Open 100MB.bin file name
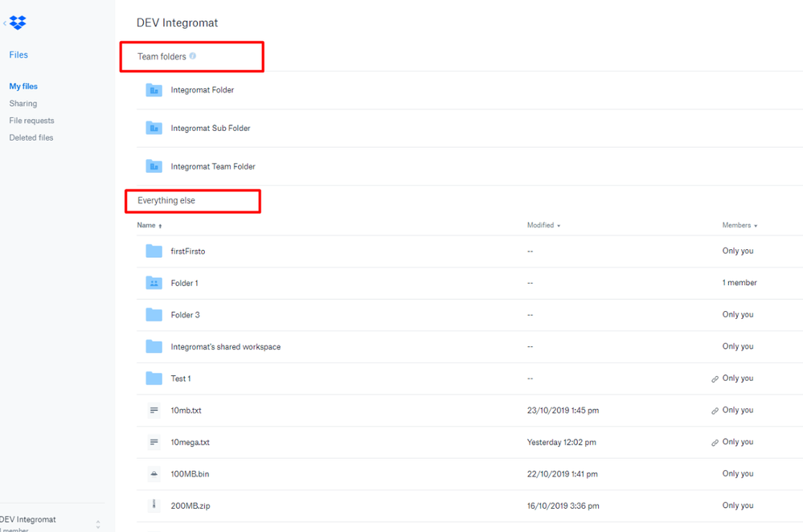Screen dimensions: 803x532 tap(190, 473)
